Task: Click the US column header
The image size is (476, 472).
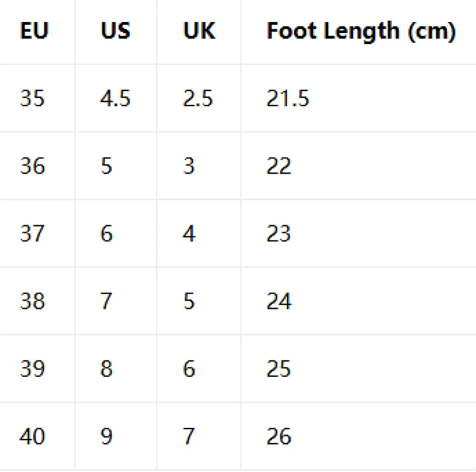Action: (x=115, y=31)
